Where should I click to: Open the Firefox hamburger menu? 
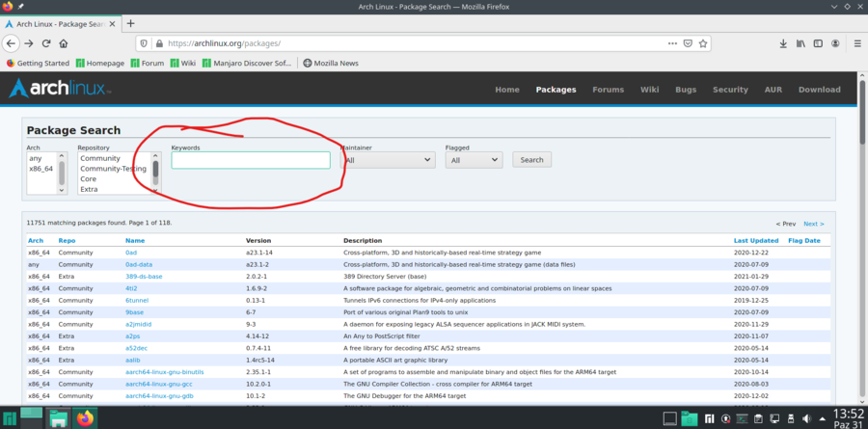click(x=854, y=43)
